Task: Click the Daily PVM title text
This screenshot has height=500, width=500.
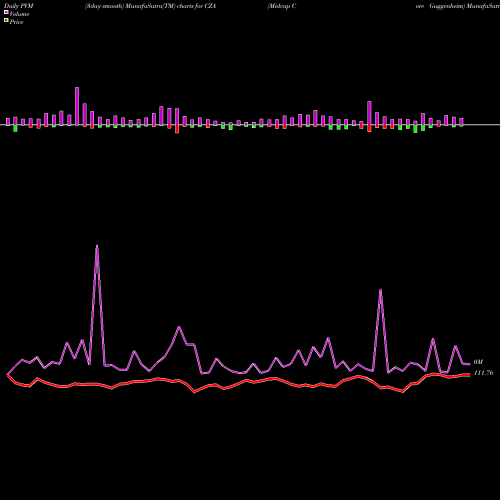Action: (x=19, y=6)
